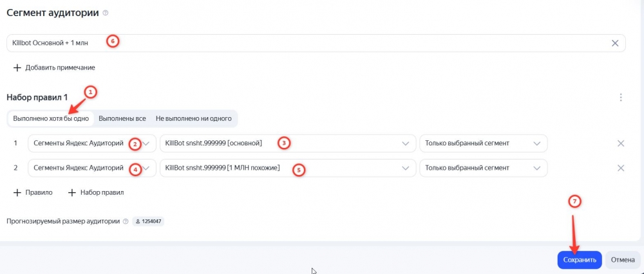This screenshot has height=274, width=644.
Task: Click the Сохранить button
Action: click(x=580, y=260)
